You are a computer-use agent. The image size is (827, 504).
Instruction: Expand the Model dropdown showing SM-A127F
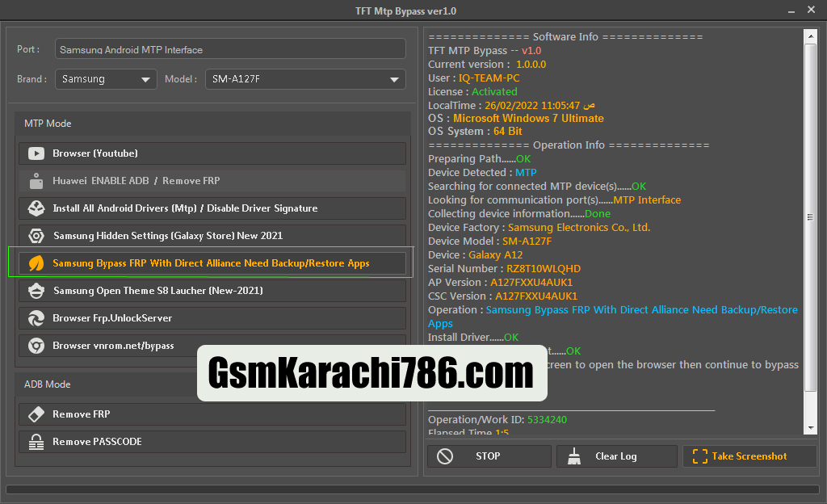coord(305,79)
